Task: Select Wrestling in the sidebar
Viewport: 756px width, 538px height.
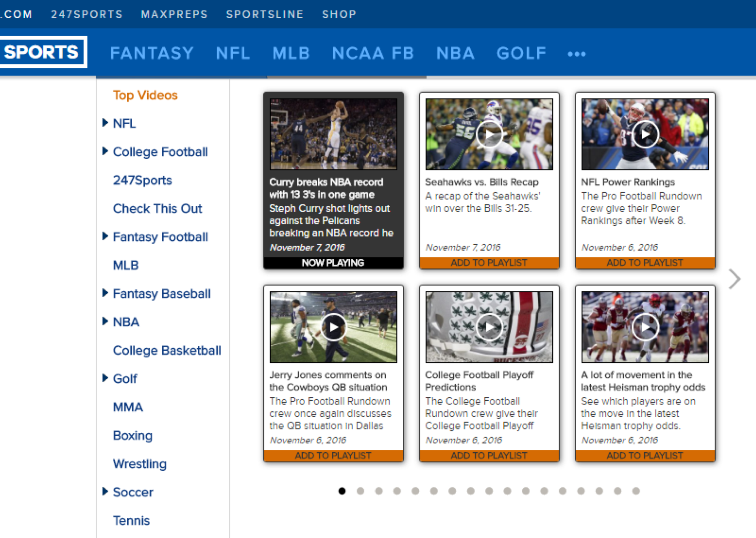Action: pyautogui.click(x=139, y=464)
